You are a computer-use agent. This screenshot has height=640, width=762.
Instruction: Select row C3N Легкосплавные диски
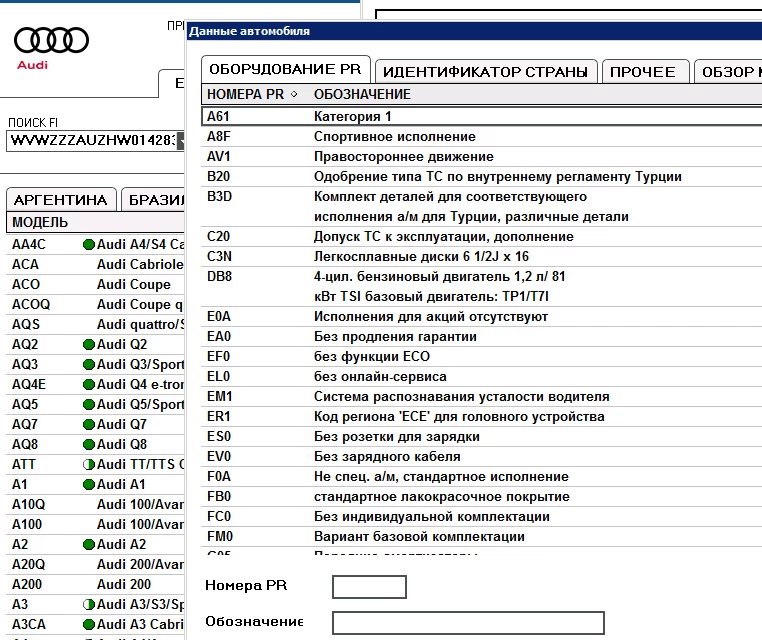[482, 257]
